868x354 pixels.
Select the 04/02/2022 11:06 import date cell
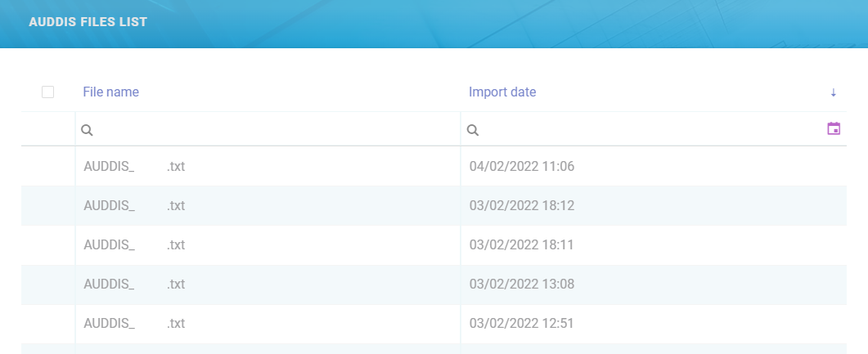tap(522, 167)
